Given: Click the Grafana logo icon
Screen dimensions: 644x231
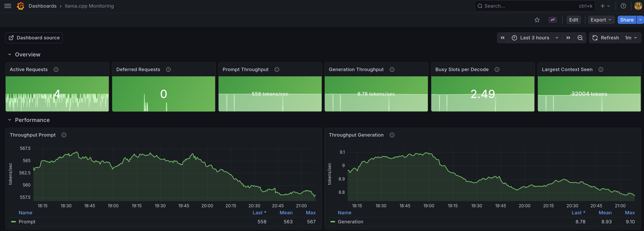Looking at the screenshot, I should point(21,6).
